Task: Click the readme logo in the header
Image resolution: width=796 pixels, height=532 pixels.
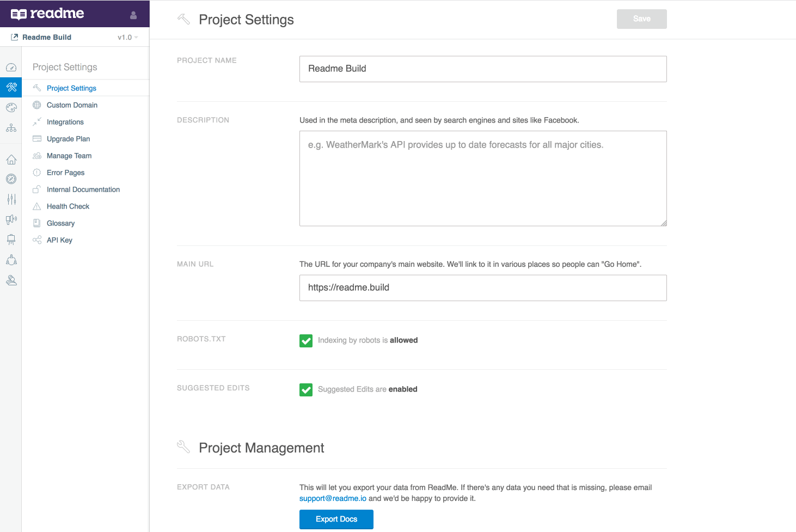Action: coord(47,14)
